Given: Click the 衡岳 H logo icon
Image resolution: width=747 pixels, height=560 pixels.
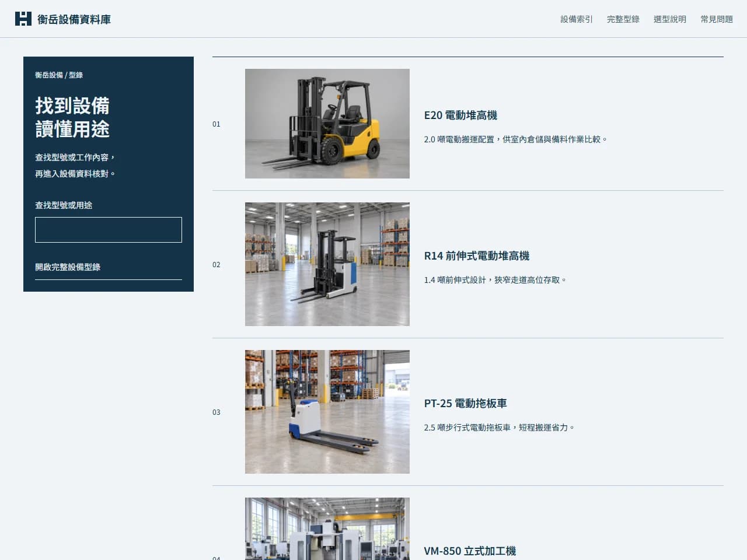Looking at the screenshot, I should (x=23, y=19).
